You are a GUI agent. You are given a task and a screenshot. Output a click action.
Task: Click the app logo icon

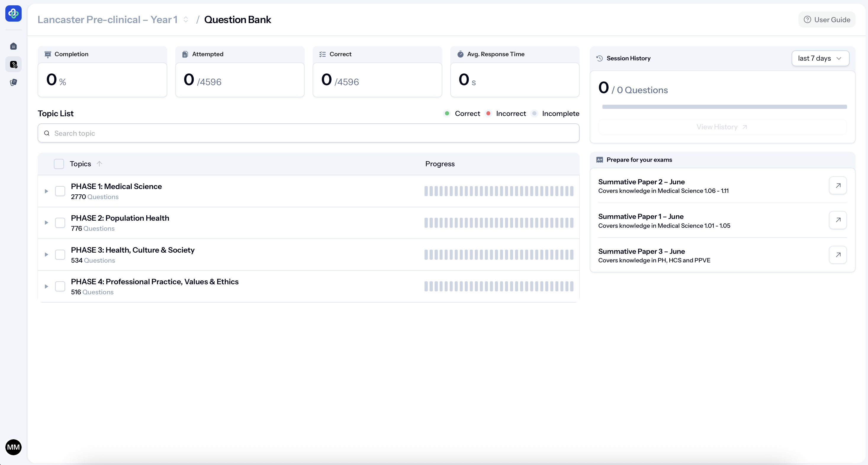click(14, 14)
